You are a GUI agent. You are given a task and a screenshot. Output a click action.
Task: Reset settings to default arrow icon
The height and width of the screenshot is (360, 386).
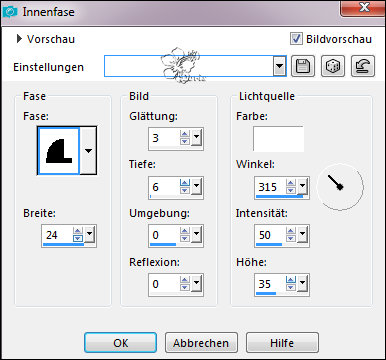(x=363, y=66)
